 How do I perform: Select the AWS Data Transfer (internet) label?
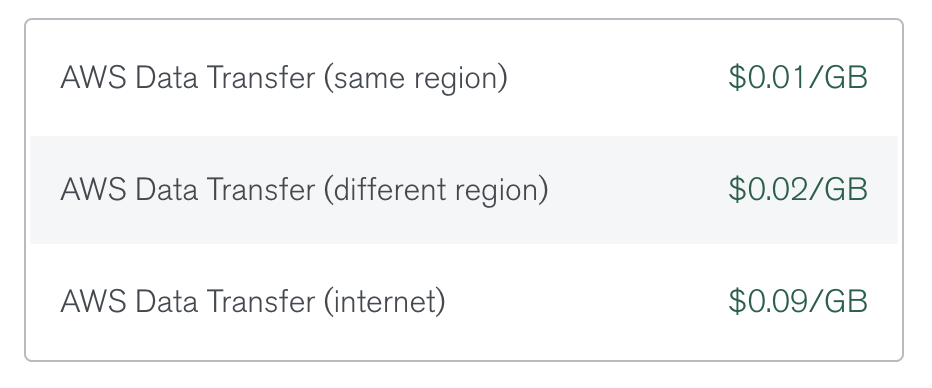[x=253, y=302]
